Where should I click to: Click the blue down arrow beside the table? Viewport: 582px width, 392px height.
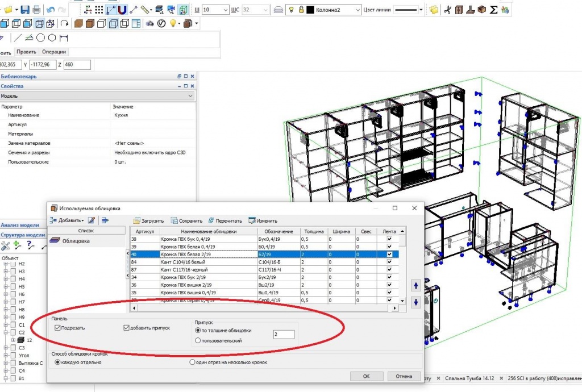416,302
